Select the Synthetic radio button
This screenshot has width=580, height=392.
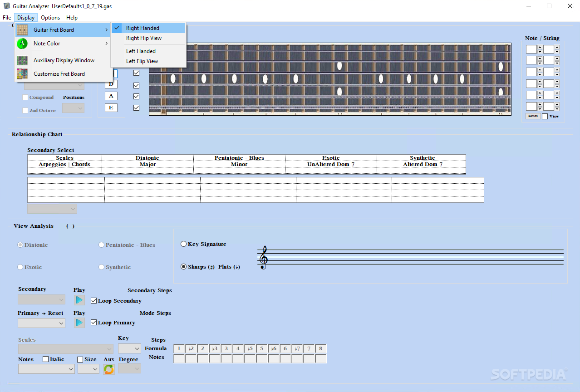tap(102, 267)
